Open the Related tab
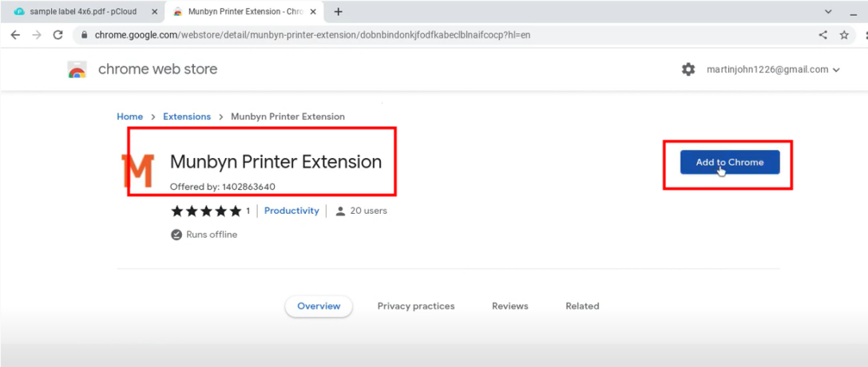868x367 pixels. click(582, 306)
